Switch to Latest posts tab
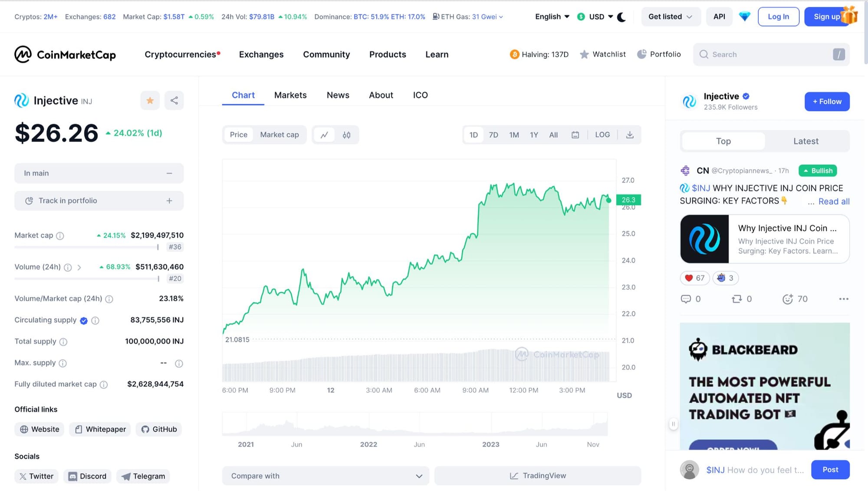The image size is (868, 491). [x=806, y=141]
